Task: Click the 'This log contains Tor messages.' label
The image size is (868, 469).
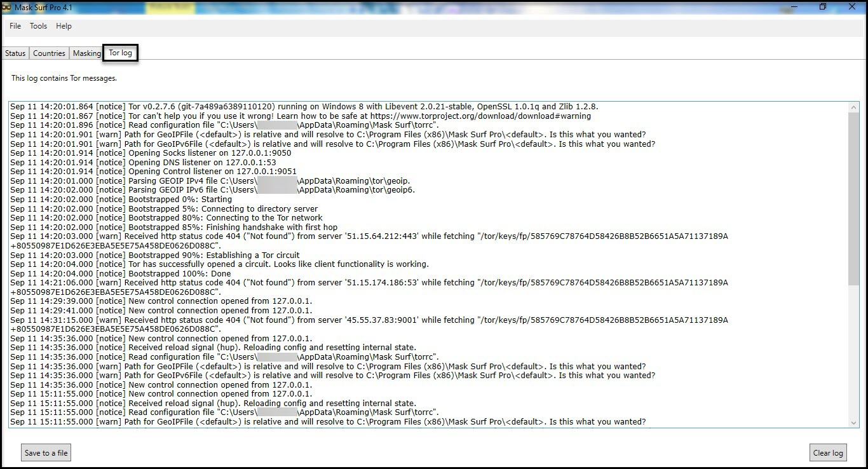Action: click(64, 78)
